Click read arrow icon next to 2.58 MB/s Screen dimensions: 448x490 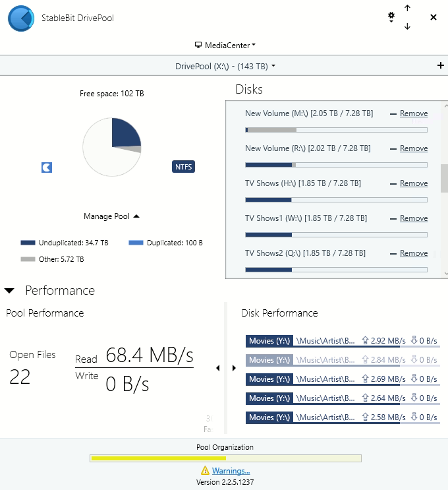point(365,417)
